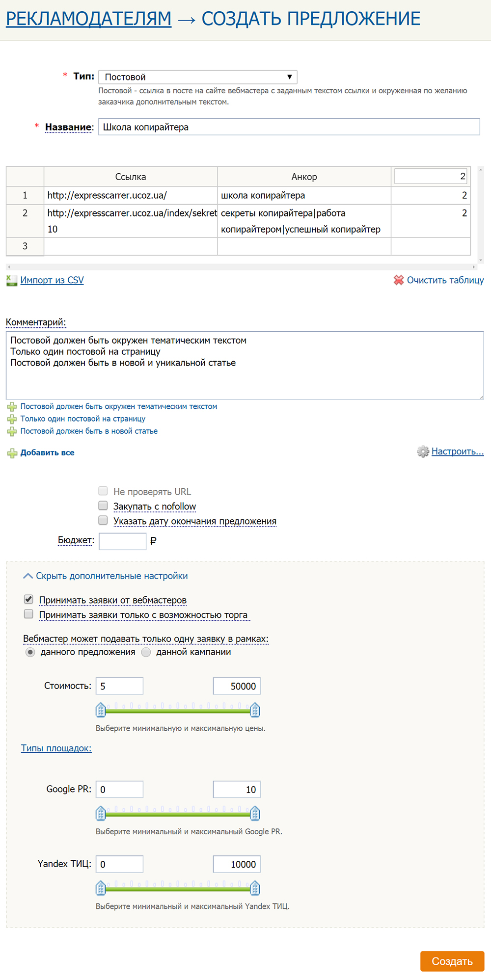Screen dimensions: 491x980
Task: Click the 'Бюджет' input field
Action: (x=122, y=541)
